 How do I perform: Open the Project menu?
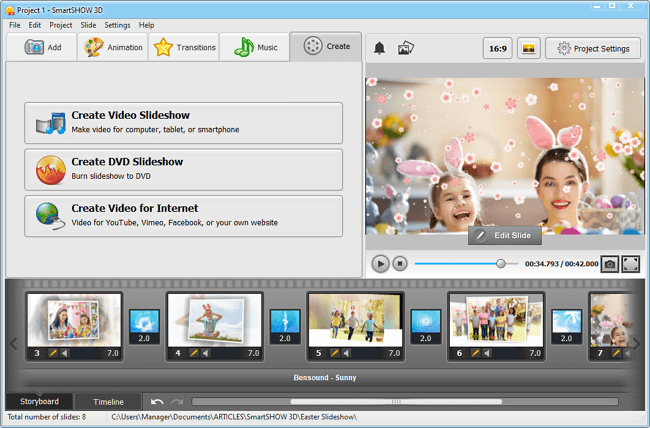tap(61, 25)
